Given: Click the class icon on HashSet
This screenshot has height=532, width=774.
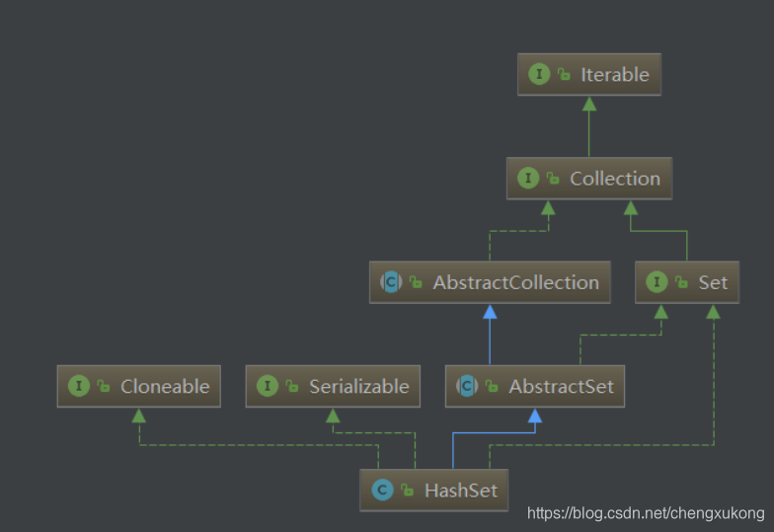Looking at the screenshot, I should (382, 490).
